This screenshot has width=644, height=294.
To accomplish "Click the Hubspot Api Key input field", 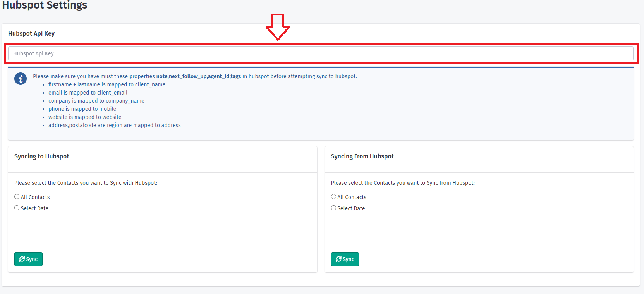I will point(321,53).
